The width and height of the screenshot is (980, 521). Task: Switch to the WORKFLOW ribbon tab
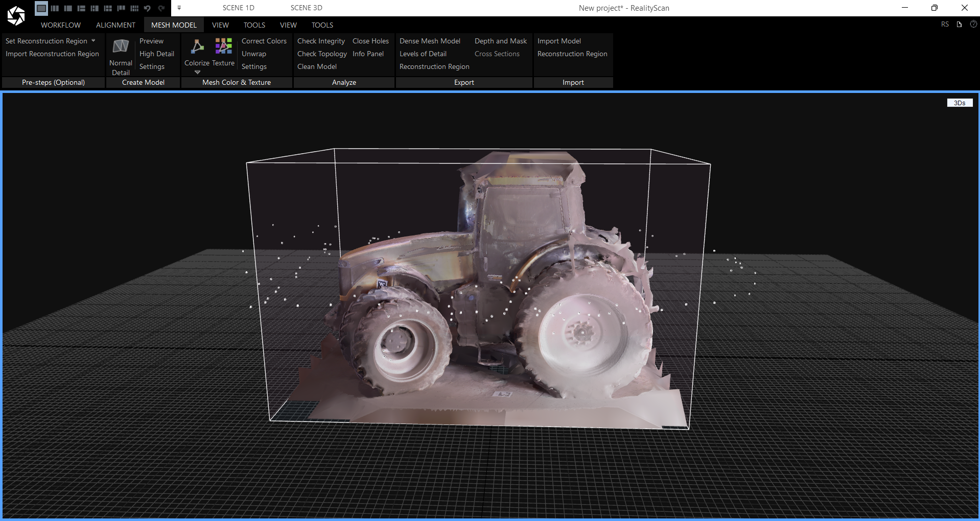click(61, 25)
